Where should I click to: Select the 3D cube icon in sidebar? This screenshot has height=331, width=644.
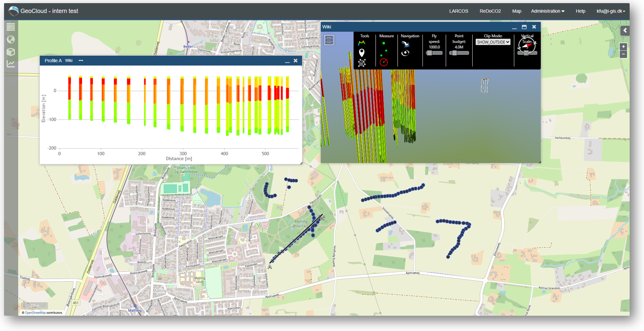(11, 52)
